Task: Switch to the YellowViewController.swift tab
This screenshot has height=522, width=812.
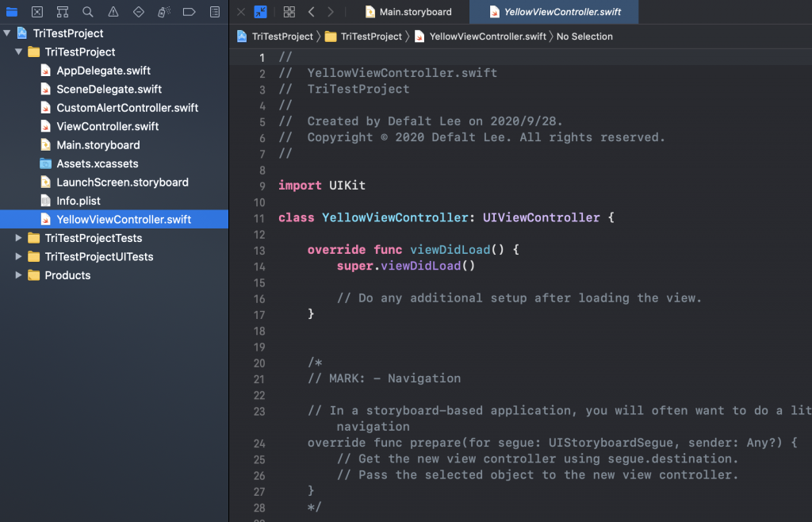Action: (554, 11)
